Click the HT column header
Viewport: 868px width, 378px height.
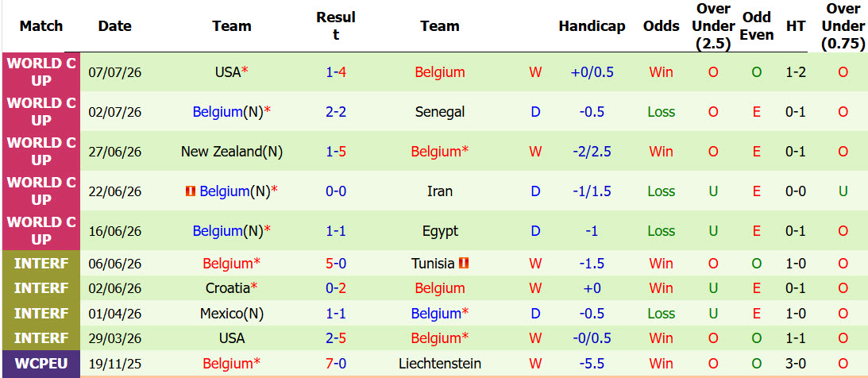796,26
